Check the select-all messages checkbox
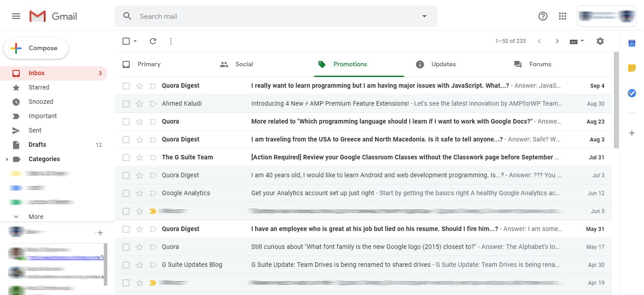Image resolution: width=644 pixels, height=295 pixels. pyautogui.click(x=126, y=41)
